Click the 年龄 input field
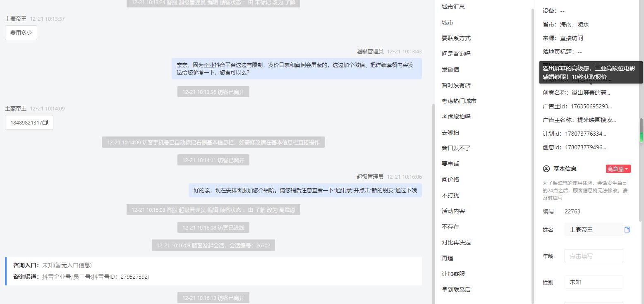Image resolution: width=644 pixels, height=304 pixels. [594, 256]
